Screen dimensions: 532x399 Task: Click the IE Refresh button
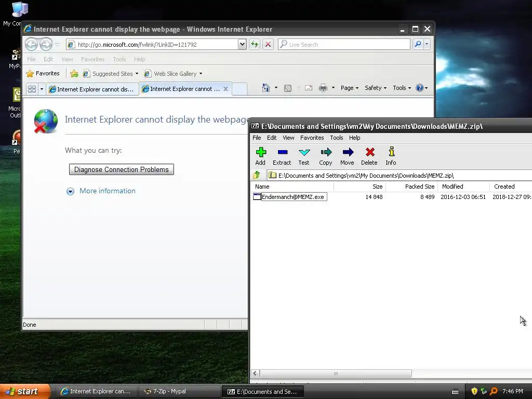coord(255,44)
